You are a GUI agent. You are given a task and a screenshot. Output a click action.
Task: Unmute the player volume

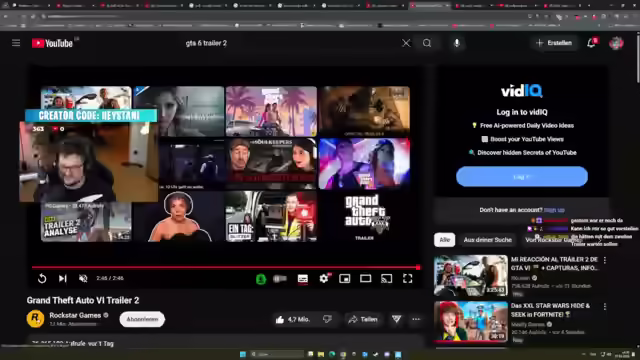pos(83,278)
